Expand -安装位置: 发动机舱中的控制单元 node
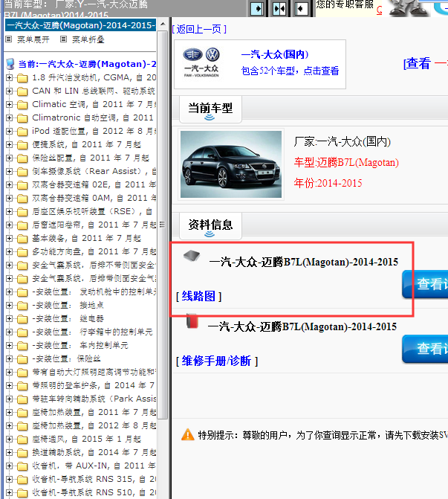The width and height of the screenshot is (448, 499). pyautogui.click(x=9, y=292)
